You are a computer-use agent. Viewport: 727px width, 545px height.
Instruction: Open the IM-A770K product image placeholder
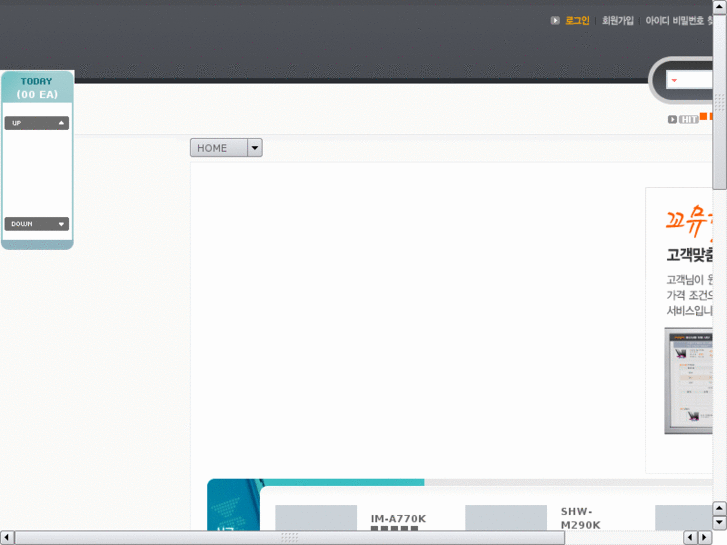coord(316,518)
